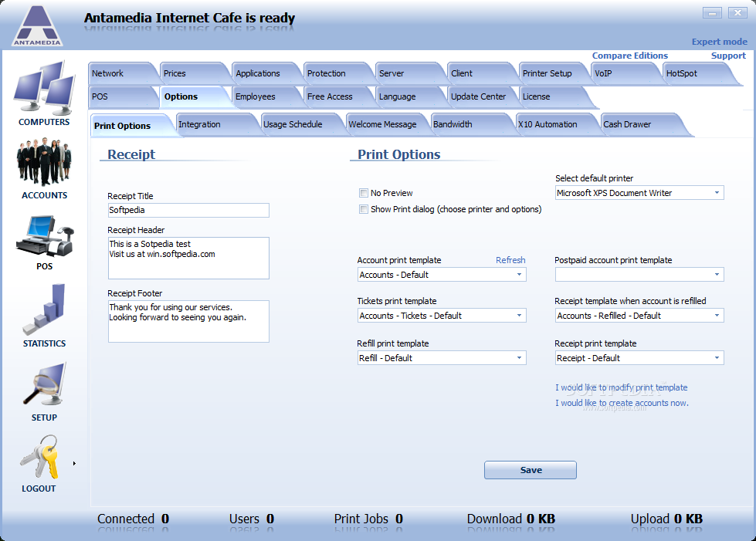The width and height of the screenshot is (756, 541).
Task: Open the Postpaid account print template dropdown
Action: coord(639,275)
